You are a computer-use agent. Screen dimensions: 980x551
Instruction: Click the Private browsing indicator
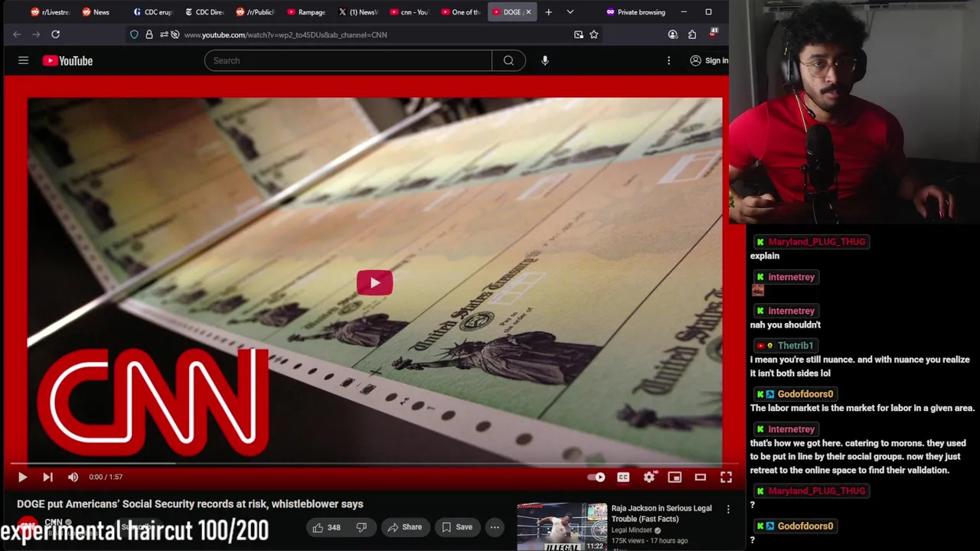coord(635,12)
